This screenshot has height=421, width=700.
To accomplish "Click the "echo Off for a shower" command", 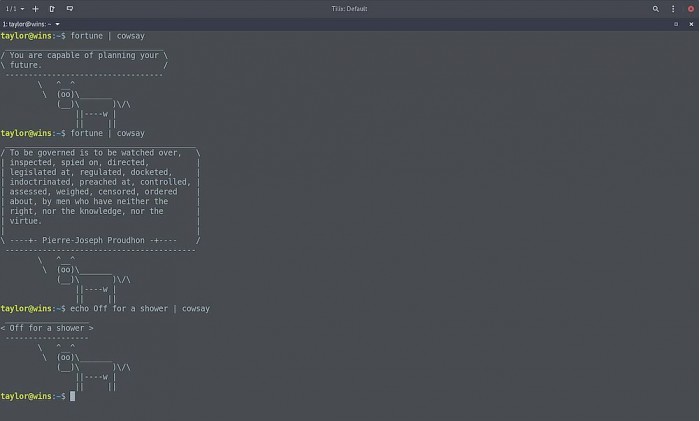I will 140,309.
